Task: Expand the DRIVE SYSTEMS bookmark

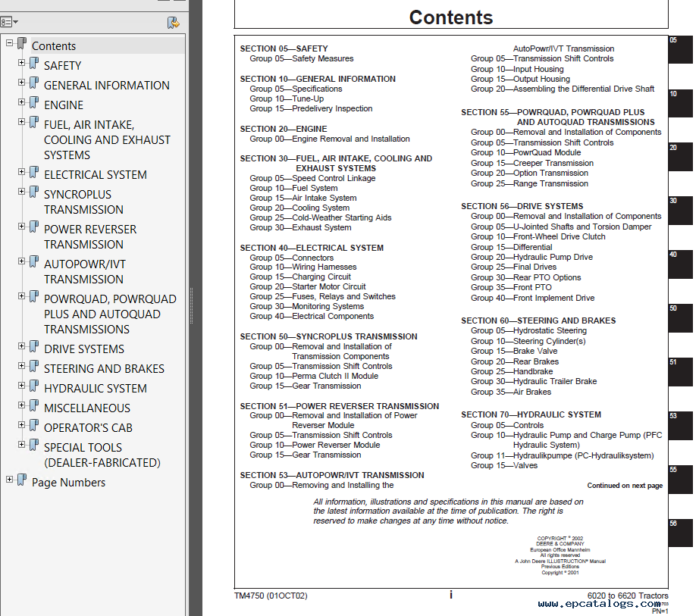Action: click(21, 346)
